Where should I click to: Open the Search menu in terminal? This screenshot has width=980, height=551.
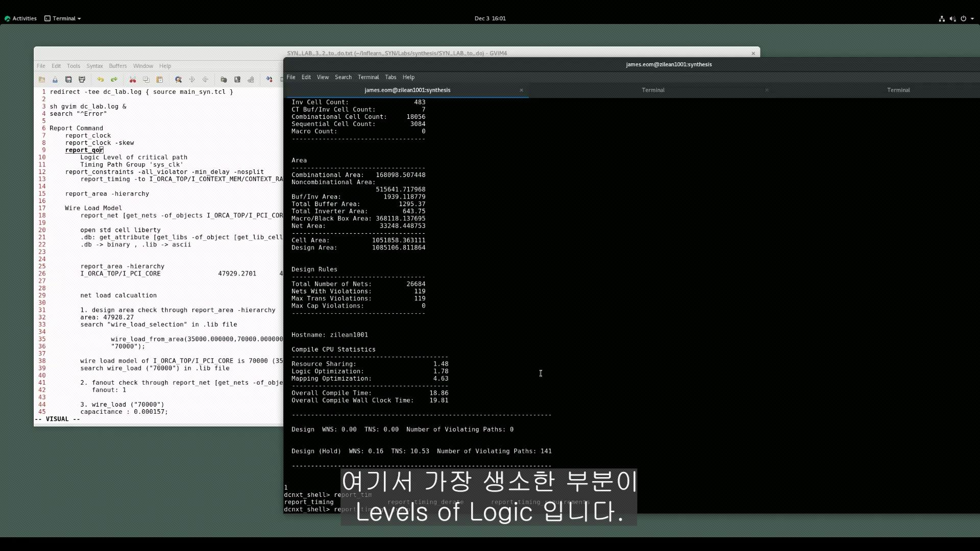point(343,77)
